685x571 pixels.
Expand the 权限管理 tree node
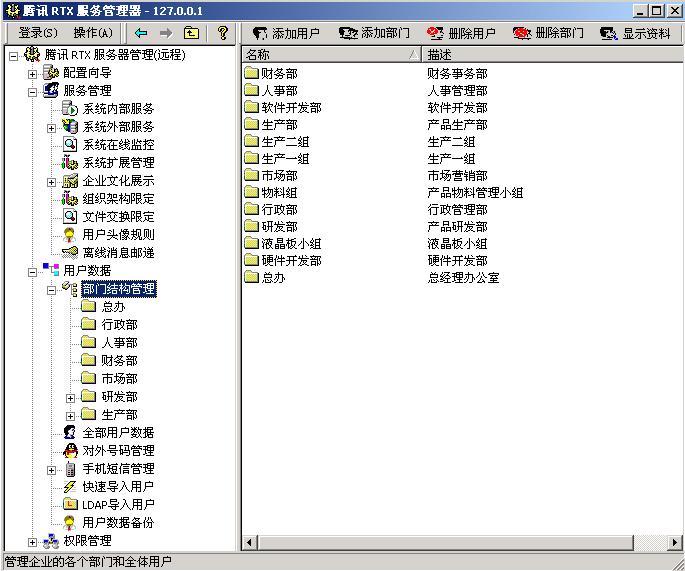coord(32,542)
